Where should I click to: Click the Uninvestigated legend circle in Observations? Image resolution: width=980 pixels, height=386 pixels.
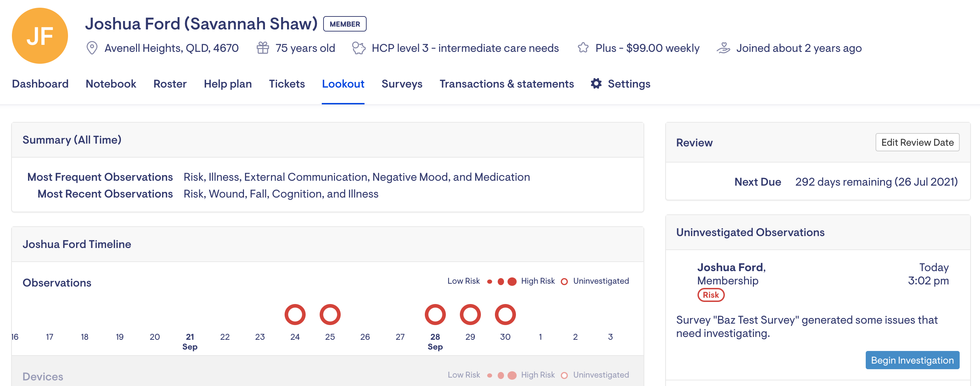tap(564, 281)
